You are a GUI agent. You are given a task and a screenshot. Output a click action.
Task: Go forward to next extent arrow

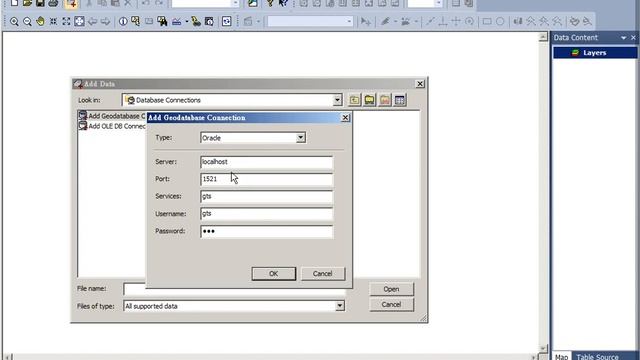click(x=105, y=21)
